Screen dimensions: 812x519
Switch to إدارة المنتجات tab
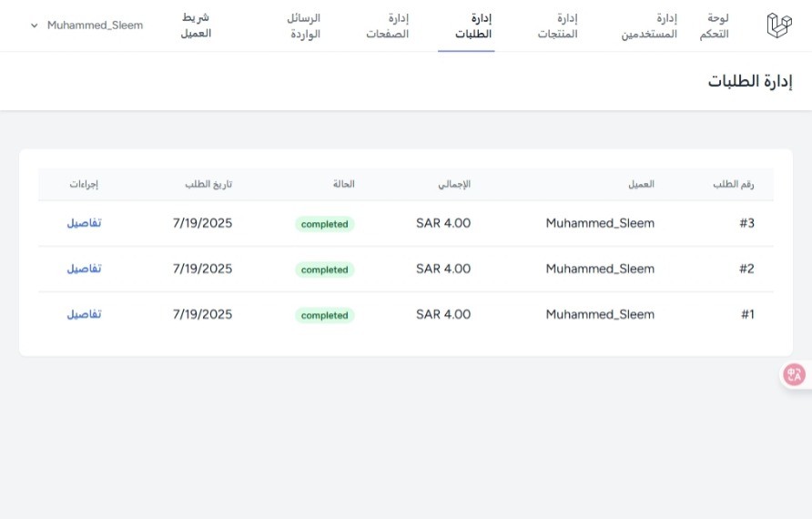click(557, 25)
